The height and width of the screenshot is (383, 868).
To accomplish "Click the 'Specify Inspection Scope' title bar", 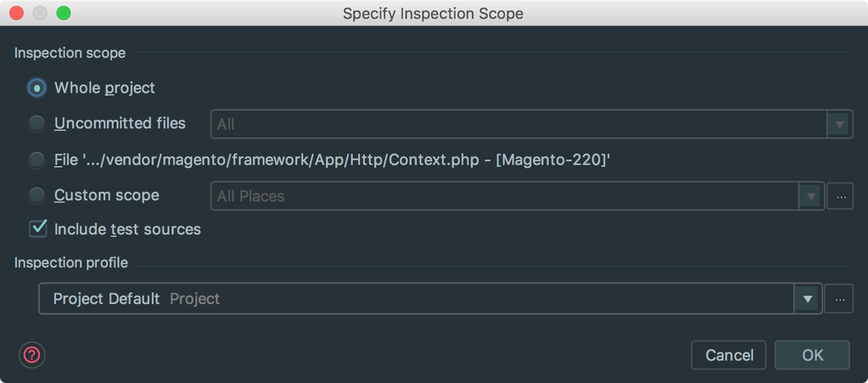I will point(433,14).
